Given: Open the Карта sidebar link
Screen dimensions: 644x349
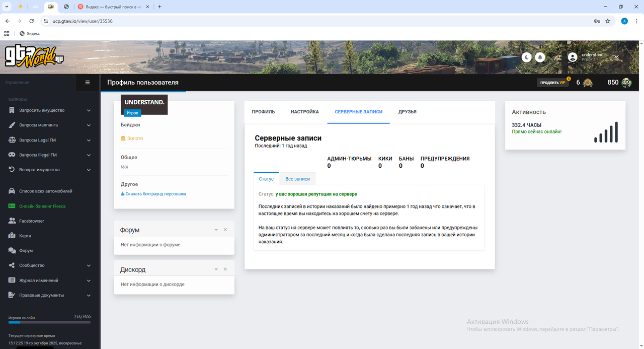Looking at the screenshot, I should coord(25,236).
